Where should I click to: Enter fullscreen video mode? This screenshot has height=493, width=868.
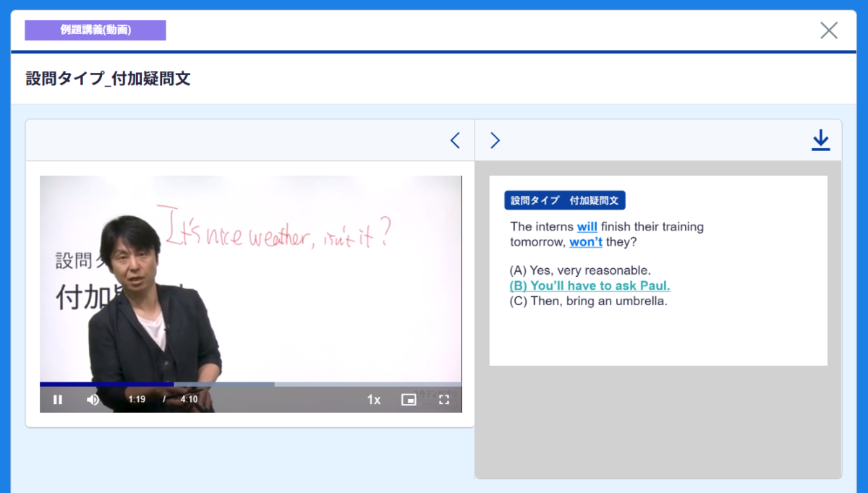(444, 400)
